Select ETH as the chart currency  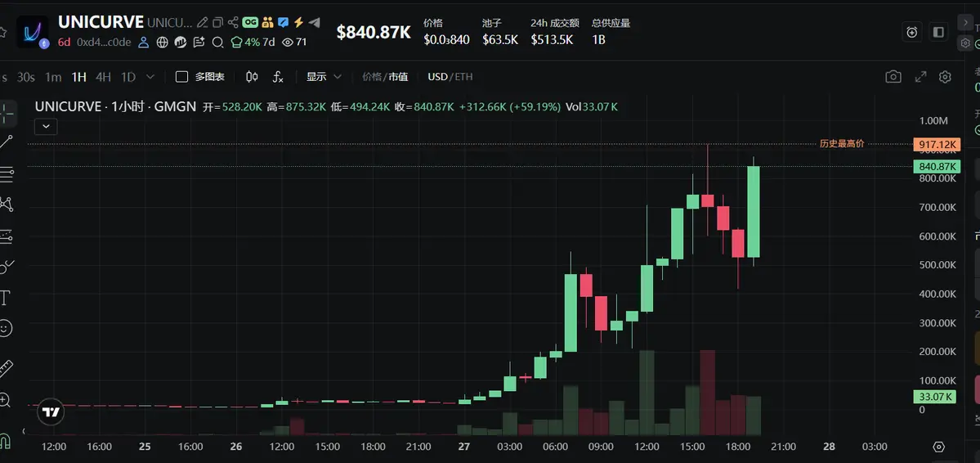(x=463, y=77)
